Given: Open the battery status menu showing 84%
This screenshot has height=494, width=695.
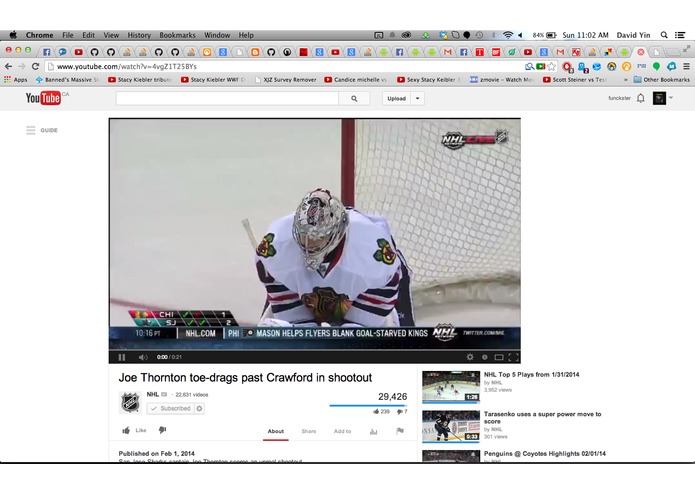Looking at the screenshot, I should pos(544,35).
